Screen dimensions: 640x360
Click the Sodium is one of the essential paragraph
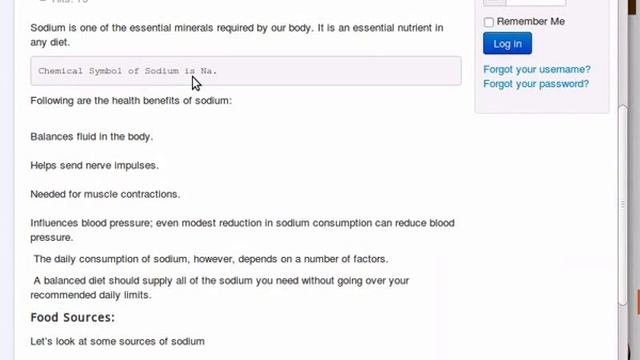pos(237,35)
